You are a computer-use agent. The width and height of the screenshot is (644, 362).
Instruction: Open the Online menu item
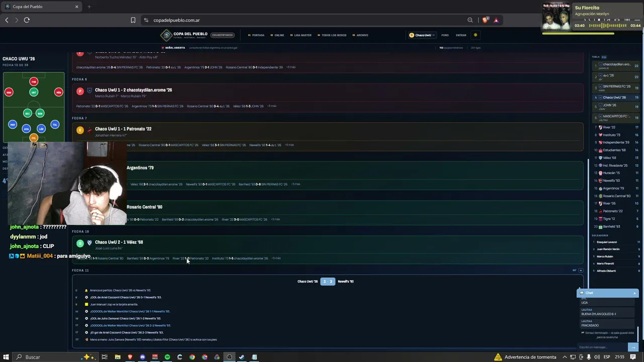(x=277, y=35)
